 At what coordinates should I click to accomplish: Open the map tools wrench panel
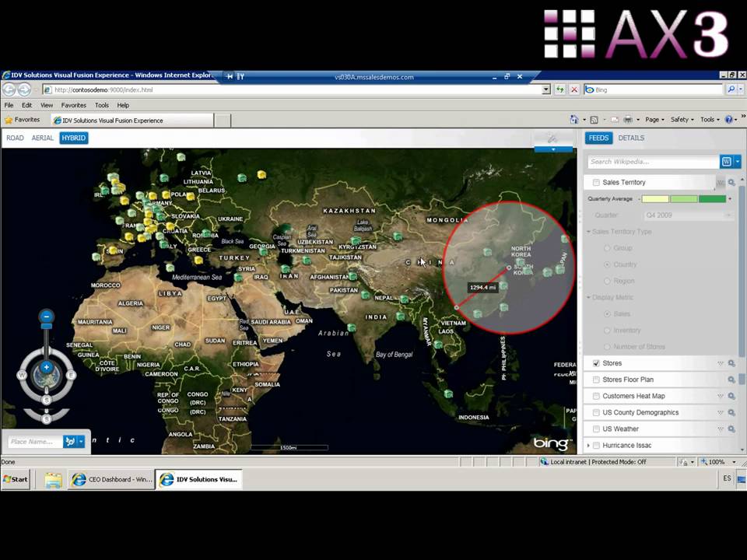click(x=552, y=138)
